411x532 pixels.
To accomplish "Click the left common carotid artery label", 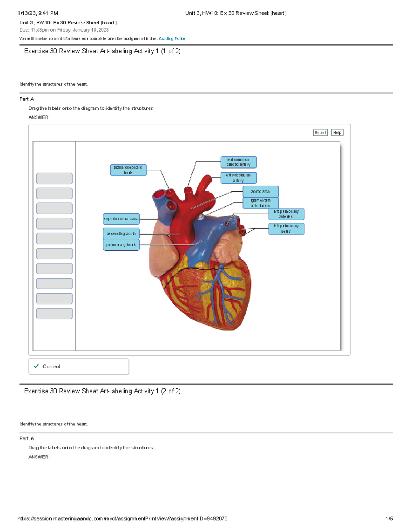I will pos(238,162).
